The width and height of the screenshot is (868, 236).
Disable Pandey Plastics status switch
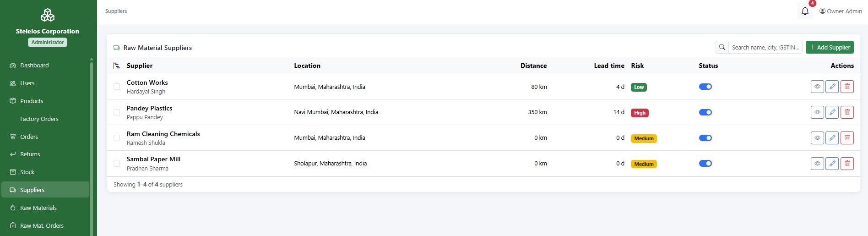705,112
